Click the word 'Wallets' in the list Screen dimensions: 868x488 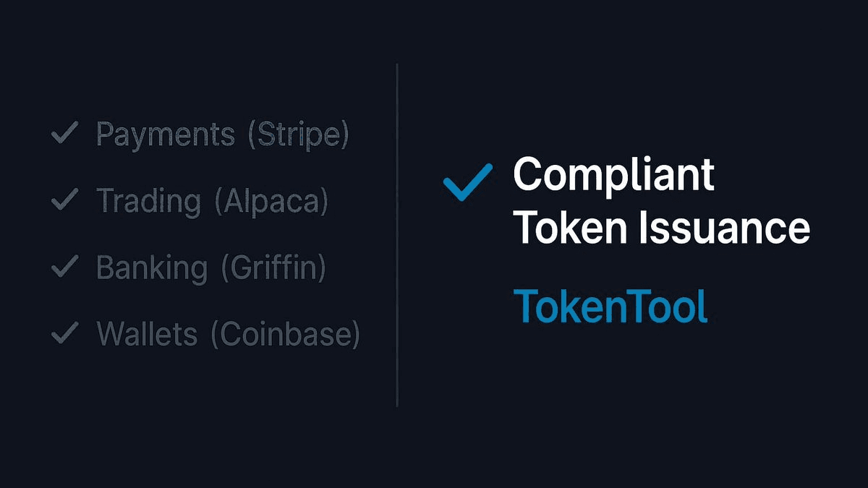point(147,335)
